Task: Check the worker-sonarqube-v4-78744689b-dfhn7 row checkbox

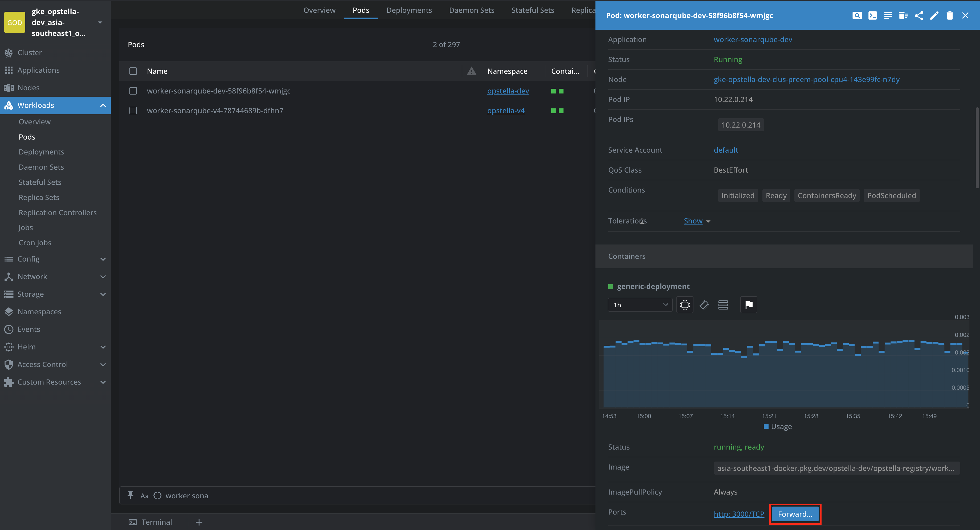Action: 133,111
